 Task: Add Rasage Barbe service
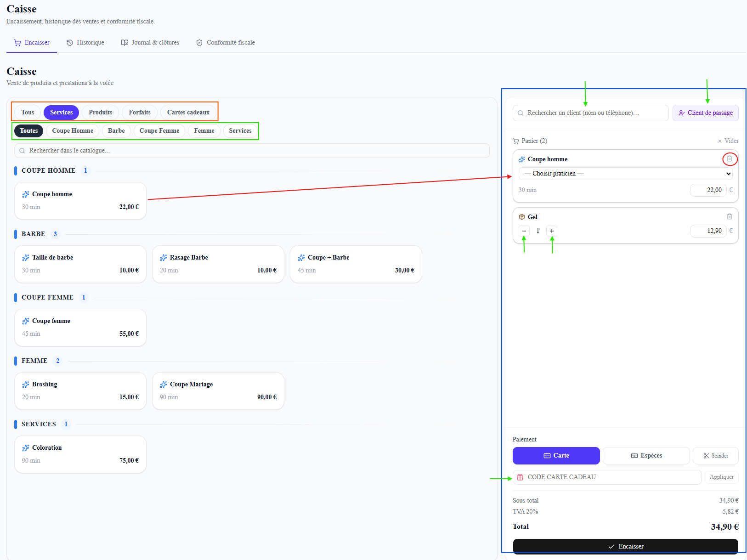(218, 264)
